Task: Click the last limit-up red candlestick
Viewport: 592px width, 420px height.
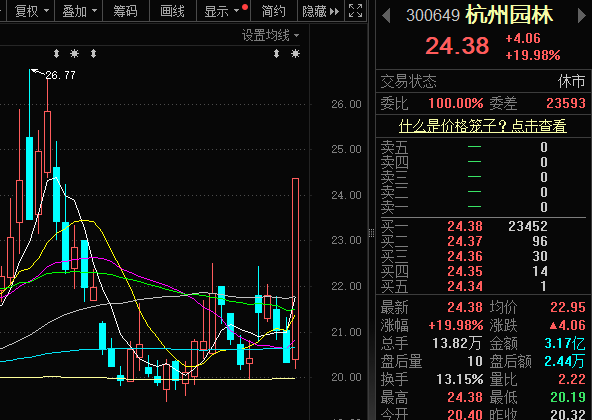Action: point(296,269)
